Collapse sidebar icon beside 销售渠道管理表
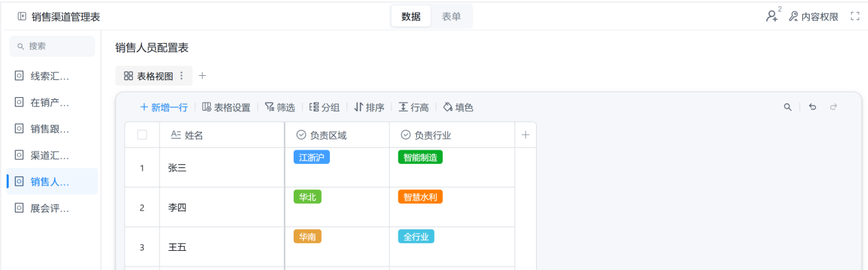The height and width of the screenshot is (270, 868). 22,16
